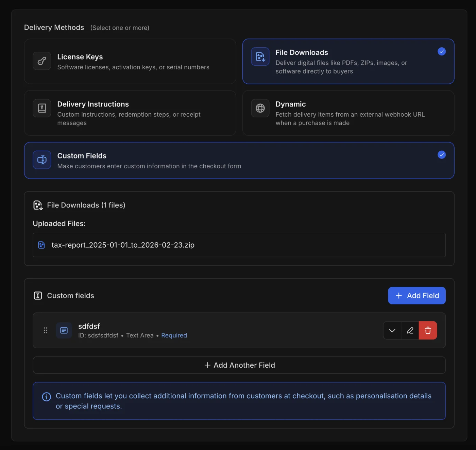
Task: Click Add Another Field
Action: tap(239, 365)
